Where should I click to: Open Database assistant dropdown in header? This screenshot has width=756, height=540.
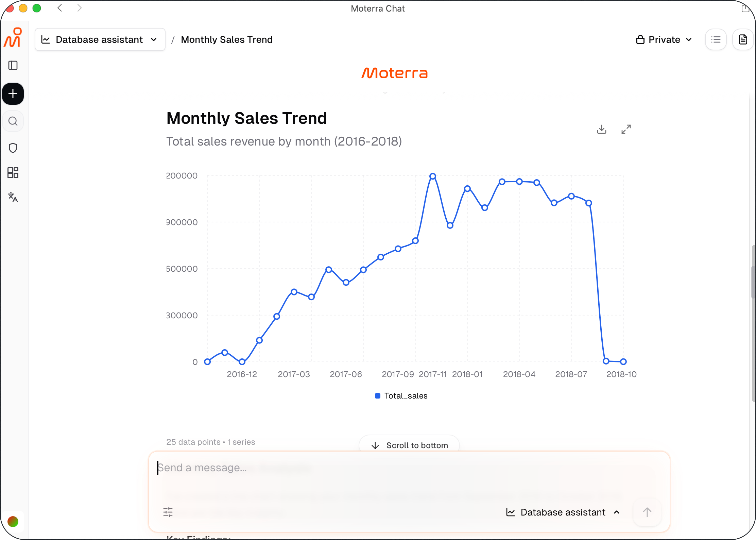(100, 39)
